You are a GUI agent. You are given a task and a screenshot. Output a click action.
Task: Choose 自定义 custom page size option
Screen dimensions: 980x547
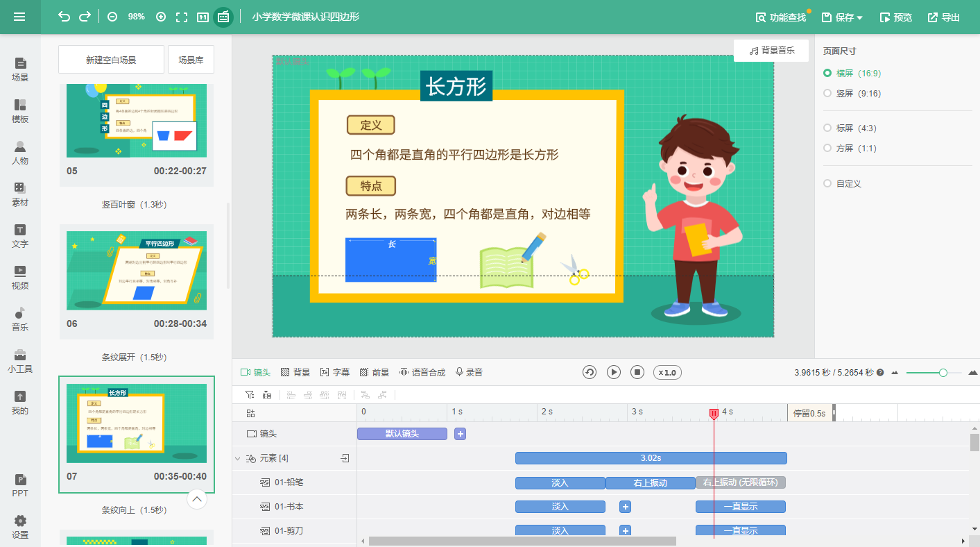point(827,183)
